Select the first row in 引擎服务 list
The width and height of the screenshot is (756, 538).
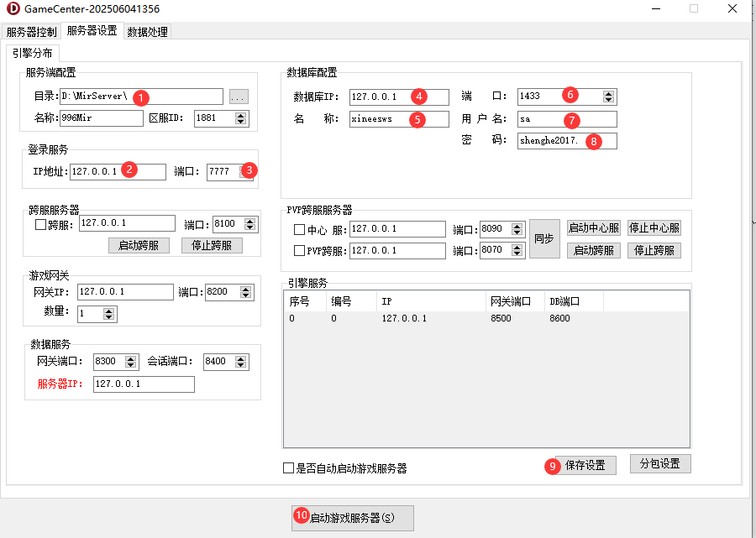click(420, 319)
